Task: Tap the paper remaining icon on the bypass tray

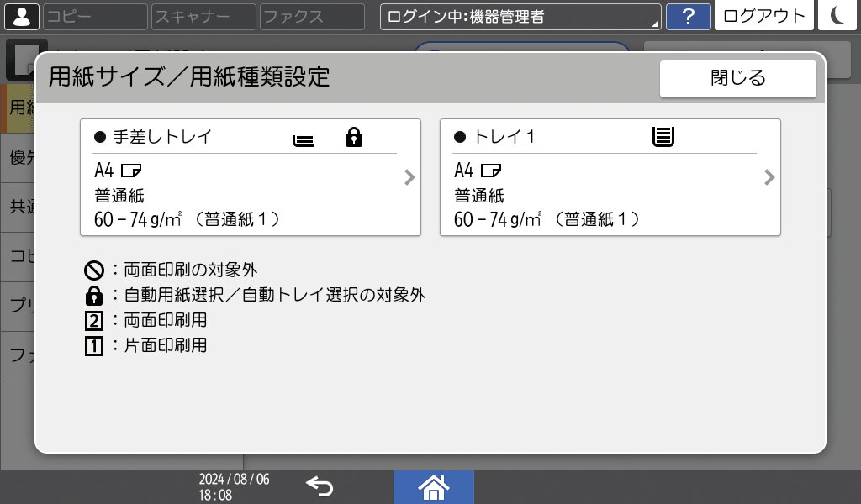Action: pyautogui.click(x=304, y=139)
